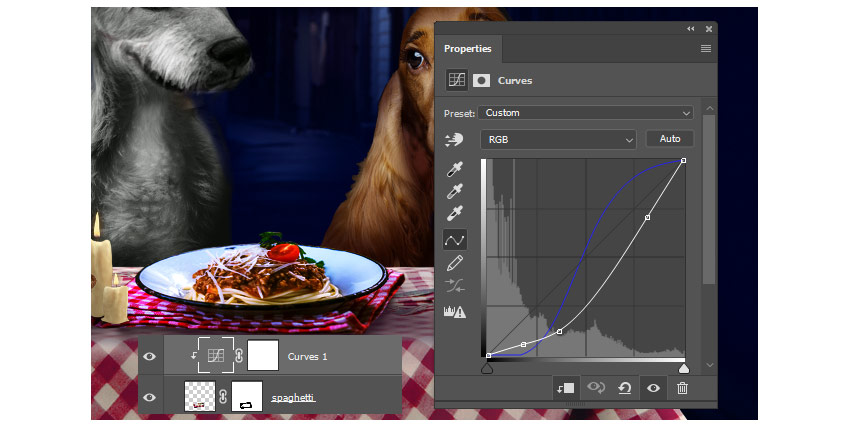Viewport: 850px width, 428px height.
Task: Click the Curves 1 adjustment thumbnail
Action: [216, 355]
